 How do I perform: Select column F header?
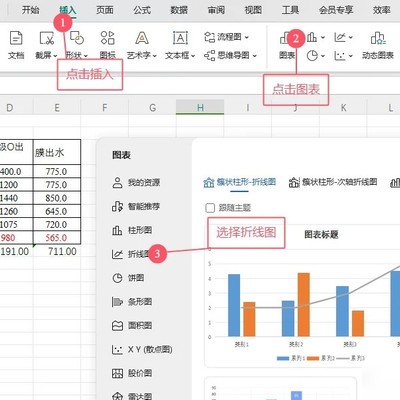(105, 108)
